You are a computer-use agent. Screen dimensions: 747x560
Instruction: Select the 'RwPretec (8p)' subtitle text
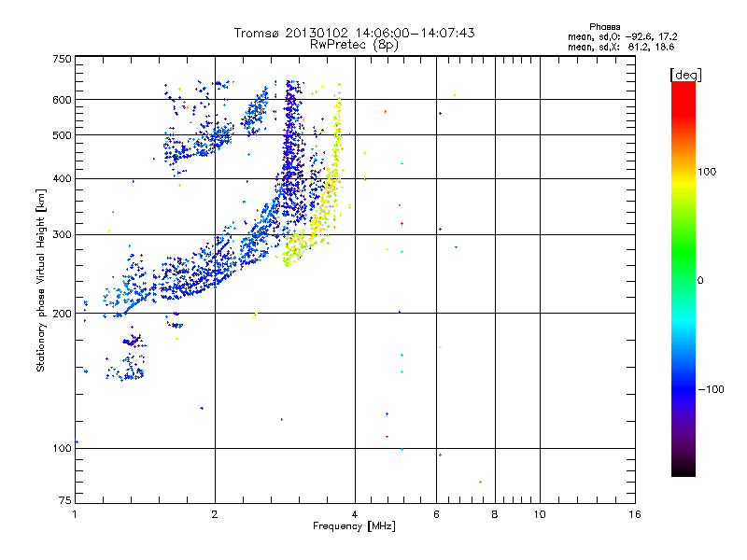tap(354, 45)
